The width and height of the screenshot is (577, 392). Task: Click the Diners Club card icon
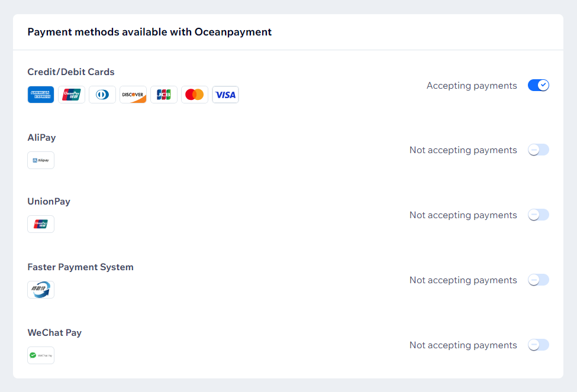tap(102, 95)
